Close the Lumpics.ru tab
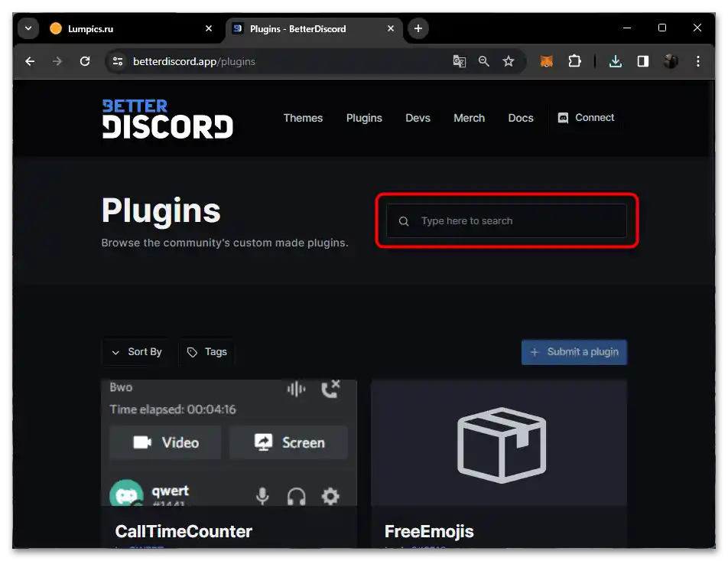 [x=209, y=28]
